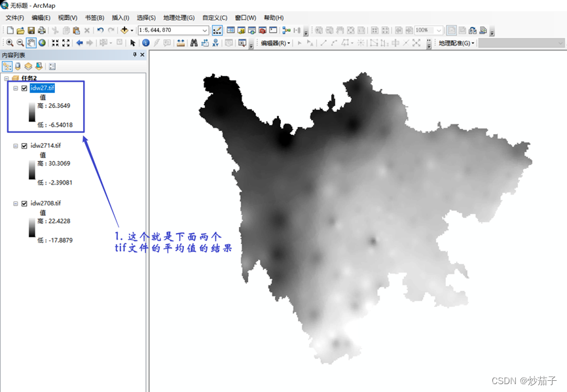Hide the idw2708.tif layer
This screenshot has height=392, width=567.
click(24, 204)
